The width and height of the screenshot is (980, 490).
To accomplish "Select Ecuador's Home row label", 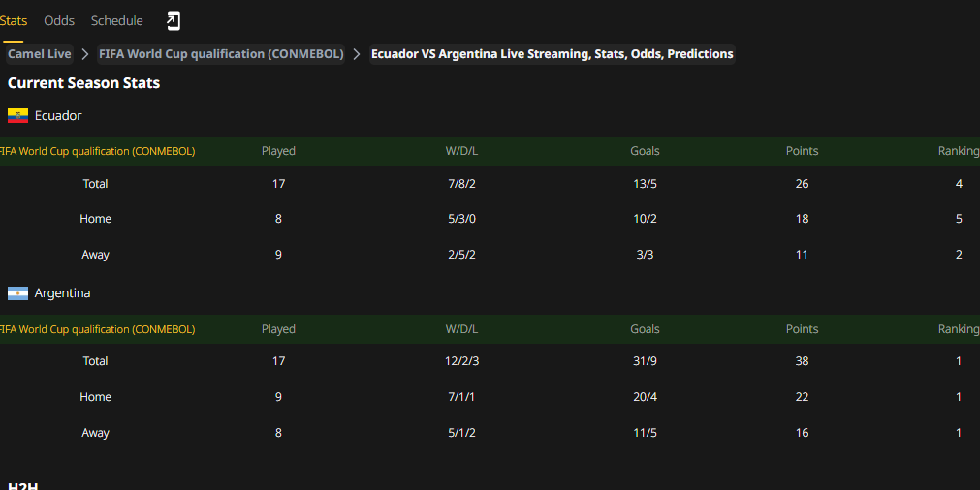I will (95, 219).
